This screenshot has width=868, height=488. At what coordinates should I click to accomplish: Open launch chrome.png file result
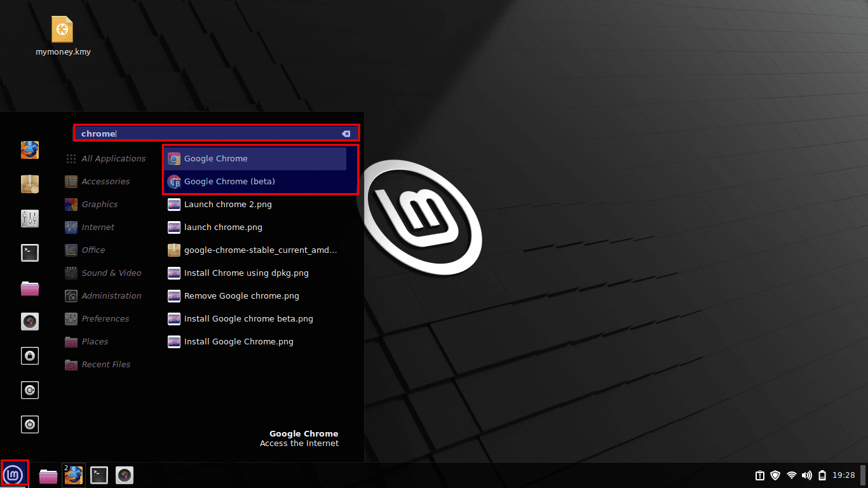point(255,227)
